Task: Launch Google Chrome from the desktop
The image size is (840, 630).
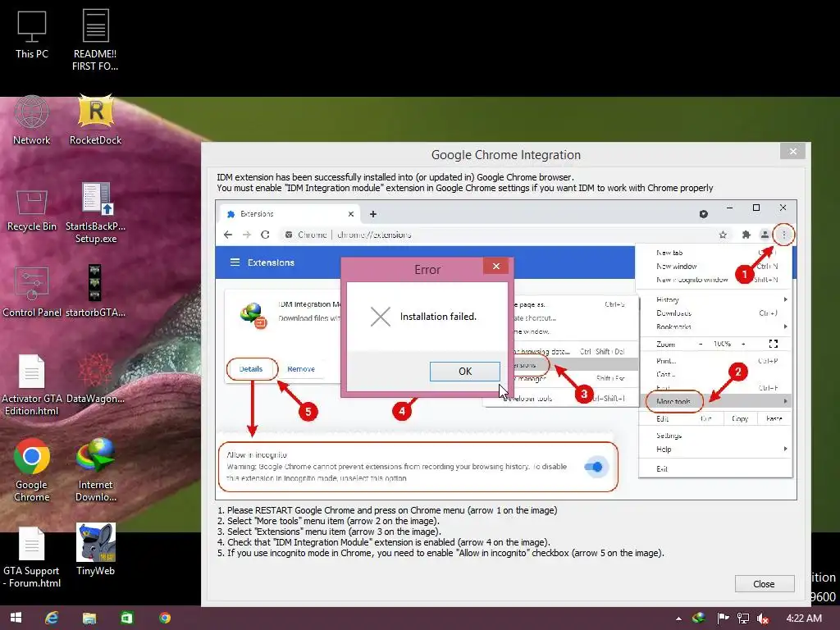Action: 32,470
